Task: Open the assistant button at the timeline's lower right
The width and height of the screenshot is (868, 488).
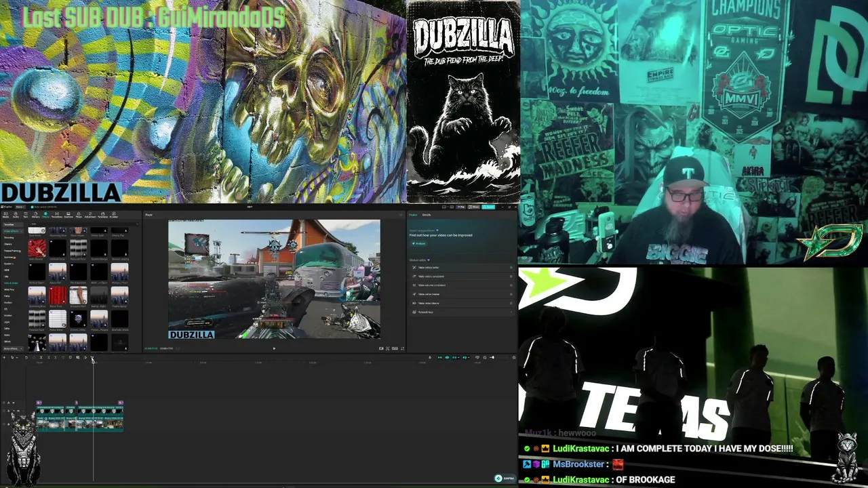Action: pos(504,479)
